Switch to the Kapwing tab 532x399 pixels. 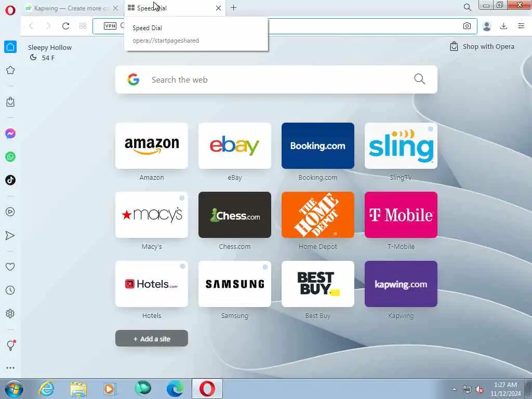tap(71, 8)
